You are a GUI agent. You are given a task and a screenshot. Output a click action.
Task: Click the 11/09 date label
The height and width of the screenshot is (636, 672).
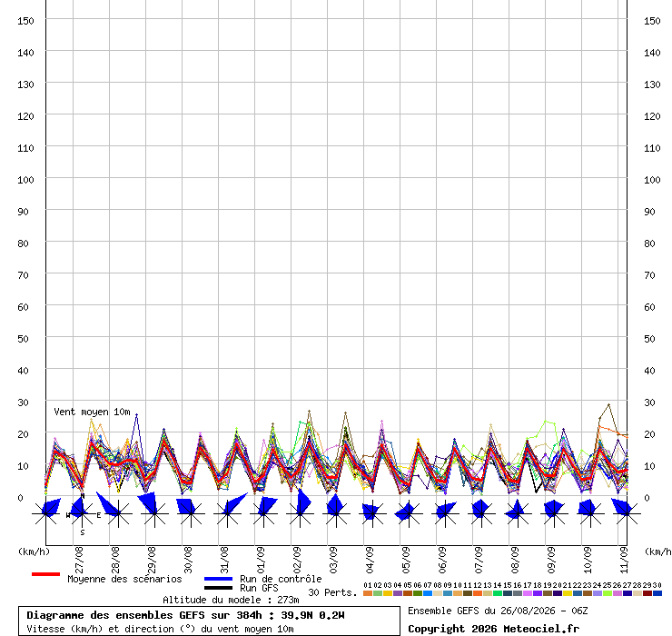pos(624,560)
